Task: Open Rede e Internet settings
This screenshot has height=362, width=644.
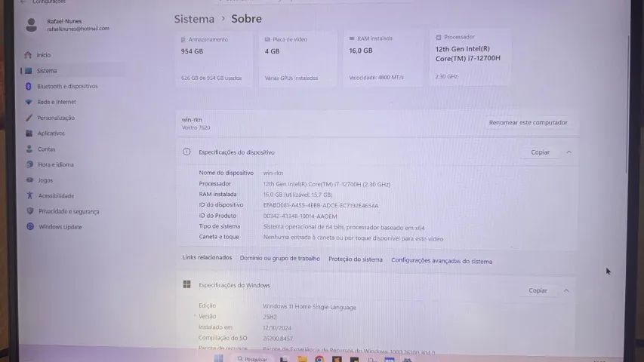Action: pos(57,102)
